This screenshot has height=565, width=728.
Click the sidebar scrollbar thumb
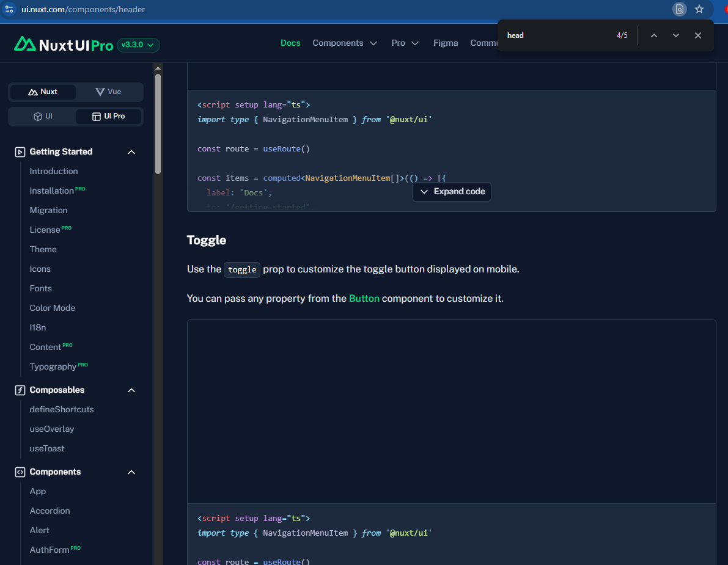coord(158,123)
